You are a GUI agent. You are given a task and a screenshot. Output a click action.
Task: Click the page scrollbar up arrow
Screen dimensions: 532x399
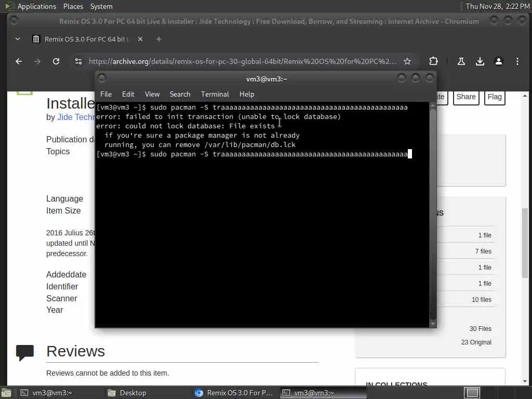tap(525, 96)
